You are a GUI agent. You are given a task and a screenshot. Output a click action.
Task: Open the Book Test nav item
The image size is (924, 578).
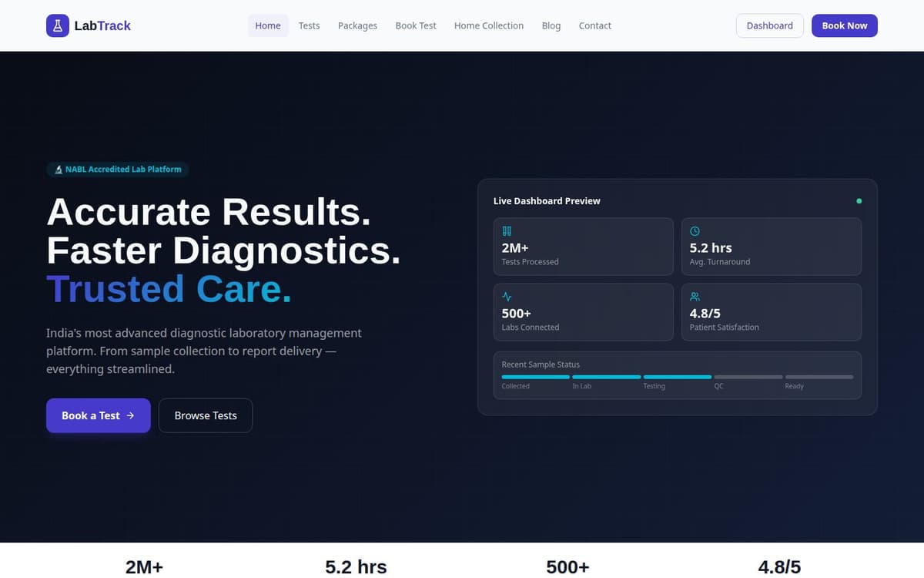416,25
